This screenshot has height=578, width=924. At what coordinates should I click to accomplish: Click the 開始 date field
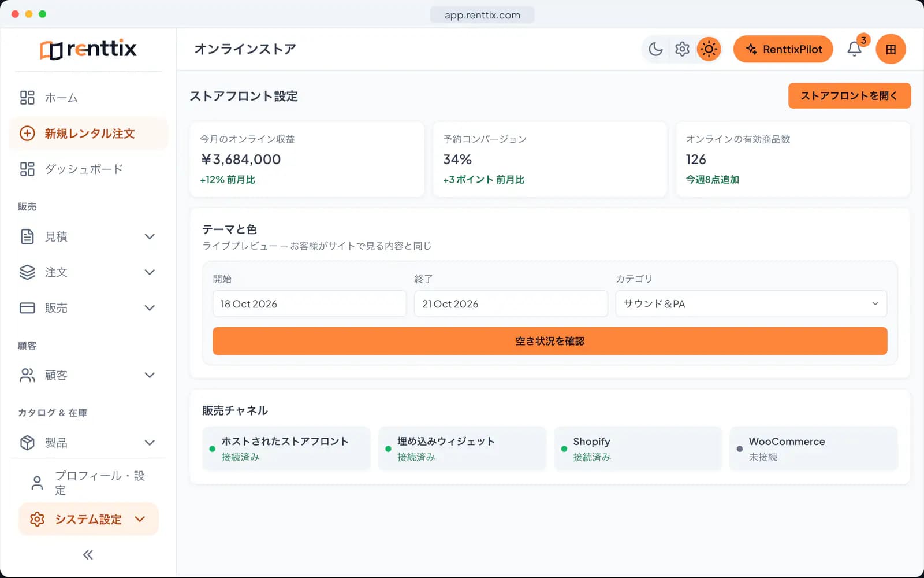coord(310,303)
